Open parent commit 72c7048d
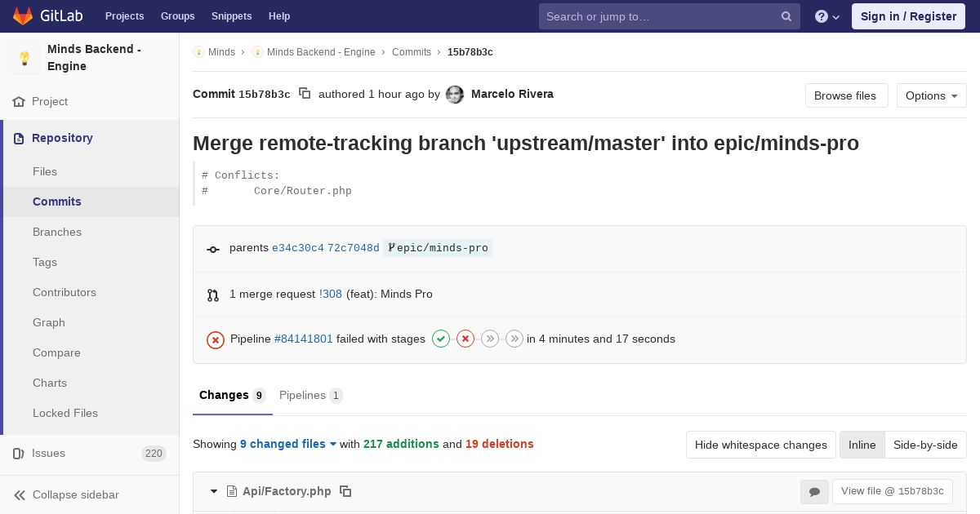 (354, 248)
